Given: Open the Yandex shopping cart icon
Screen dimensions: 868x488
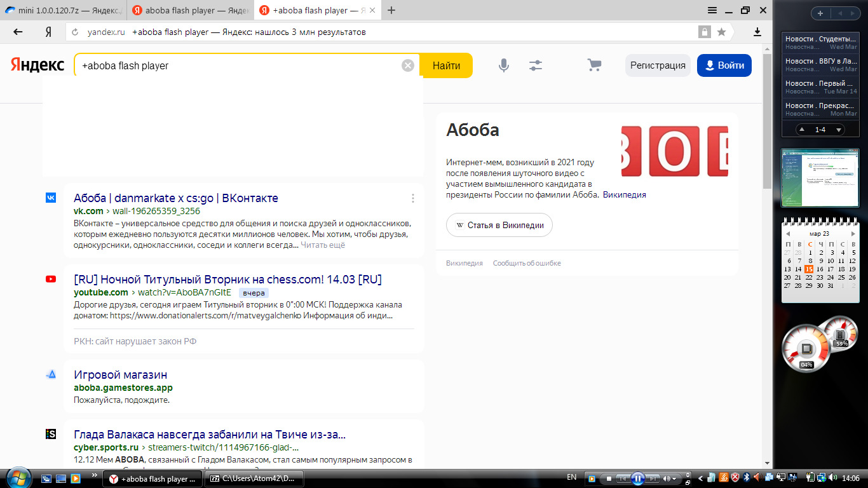Looking at the screenshot, I should point(594,65).
